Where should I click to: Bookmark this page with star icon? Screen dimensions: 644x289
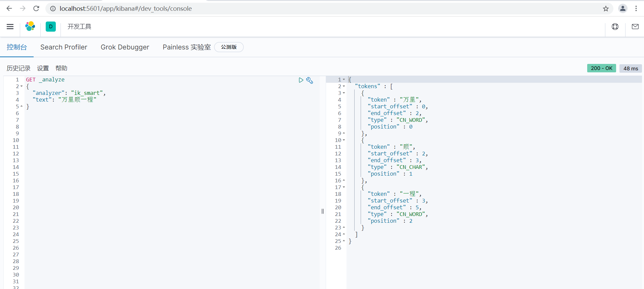click(606, 9)
